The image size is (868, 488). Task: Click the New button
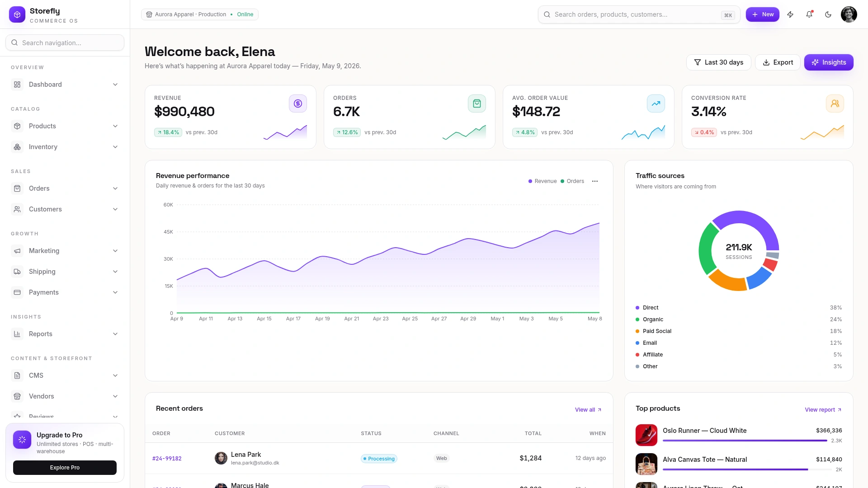(x=762, y=14)
